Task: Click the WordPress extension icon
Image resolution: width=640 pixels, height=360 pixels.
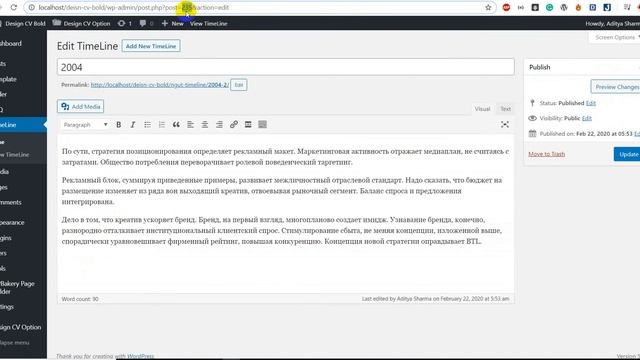Action: [564, 7]
